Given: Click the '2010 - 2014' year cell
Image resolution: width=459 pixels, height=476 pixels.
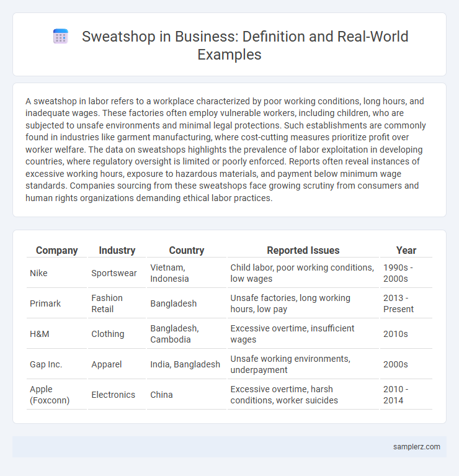Looking at the screenshot, I should tap(406, 394).
